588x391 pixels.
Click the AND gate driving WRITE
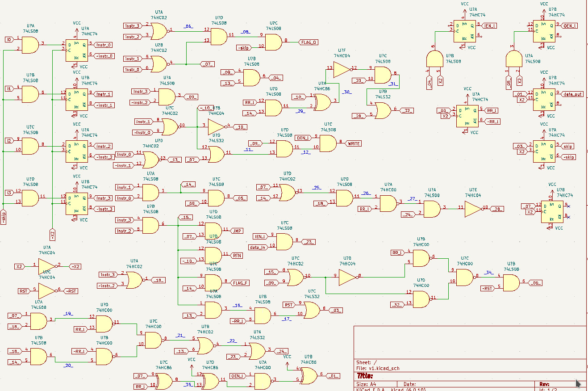328,143
